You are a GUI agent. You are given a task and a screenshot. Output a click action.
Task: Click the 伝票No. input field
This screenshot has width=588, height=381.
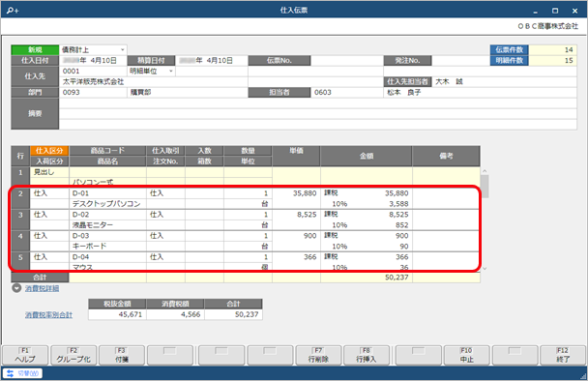click(347, 60)
